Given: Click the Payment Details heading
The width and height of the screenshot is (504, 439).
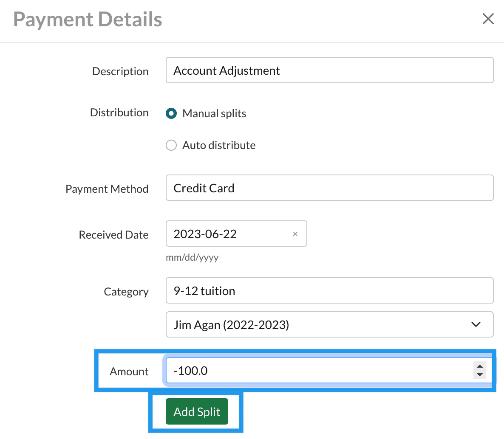Looking at the screenshot, I should coord(88,20).
